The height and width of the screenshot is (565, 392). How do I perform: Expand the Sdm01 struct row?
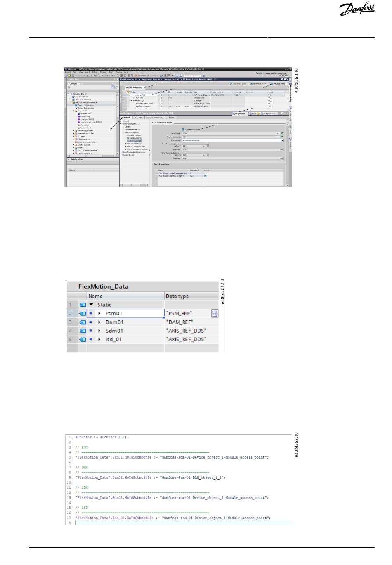[x=99, y=331]
